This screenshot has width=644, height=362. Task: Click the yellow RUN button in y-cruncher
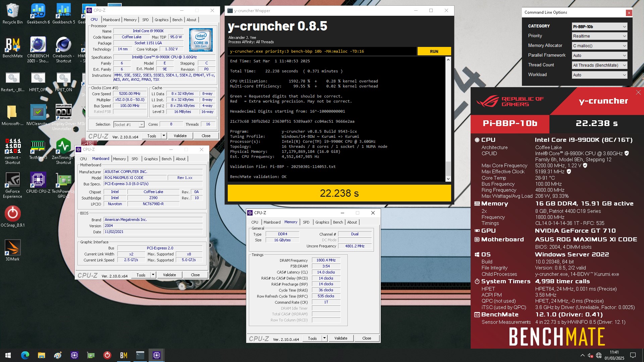tap(434, 51)
